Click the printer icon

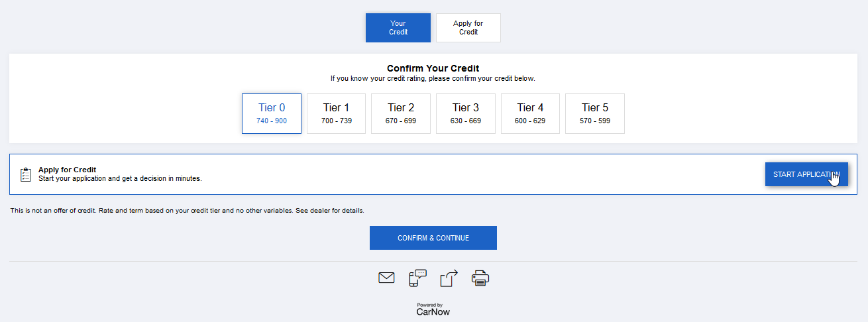(480, 278)
